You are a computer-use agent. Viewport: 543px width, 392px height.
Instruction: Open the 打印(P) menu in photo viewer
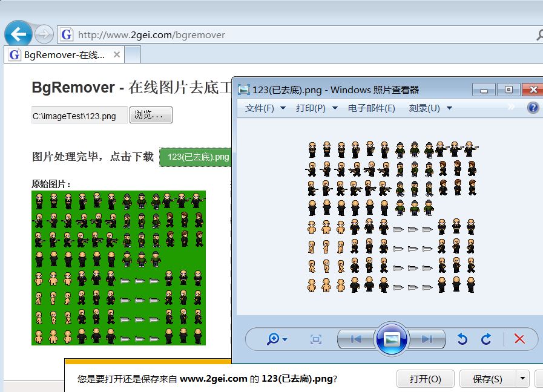click(x=311, y=108)
